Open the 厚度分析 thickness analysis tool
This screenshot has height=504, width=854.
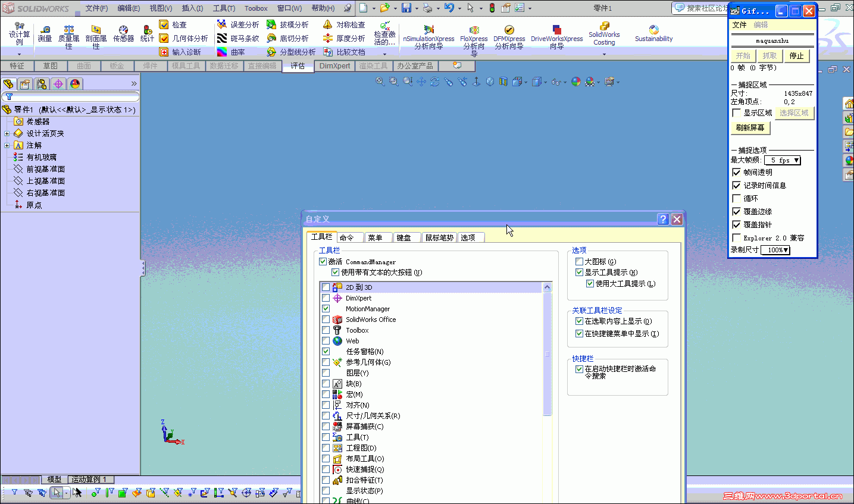click(x=343, y=38)
